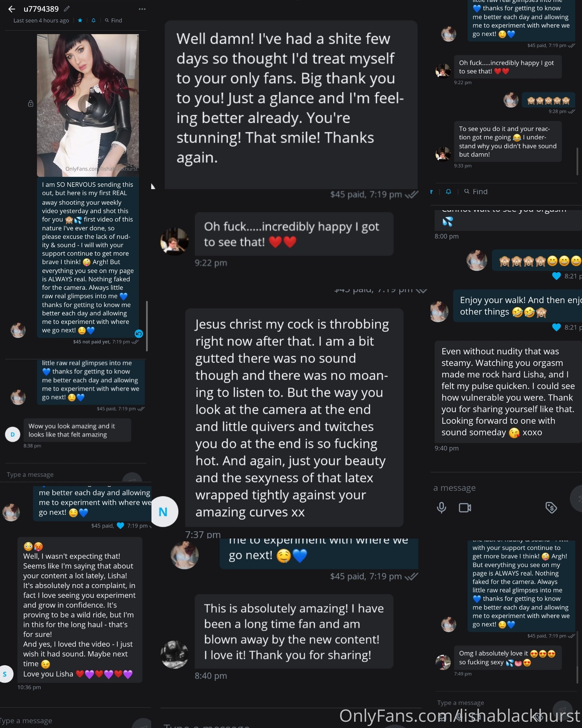Click the blue undo icon on unpaid message
This screenshot has width=582, height=728.
click(x=139, y=334)
